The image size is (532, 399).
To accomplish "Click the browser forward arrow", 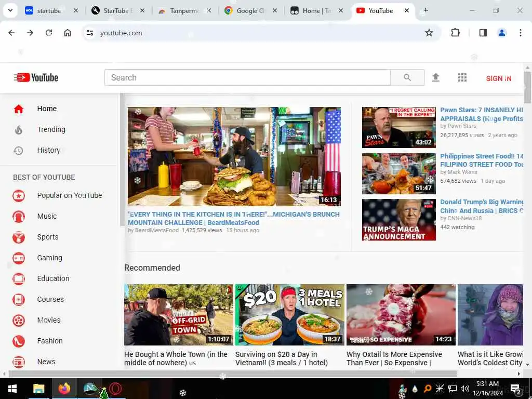I will pyautogui.click(x=30, y=33).
